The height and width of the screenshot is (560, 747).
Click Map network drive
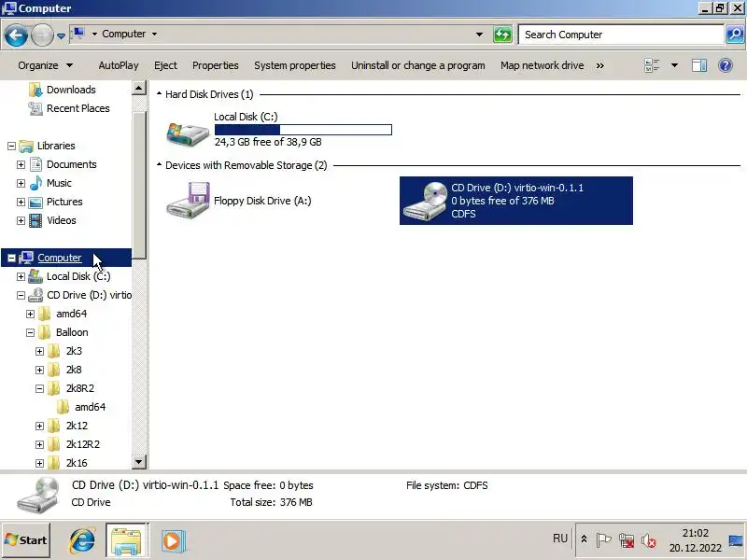tap(542, 65)
